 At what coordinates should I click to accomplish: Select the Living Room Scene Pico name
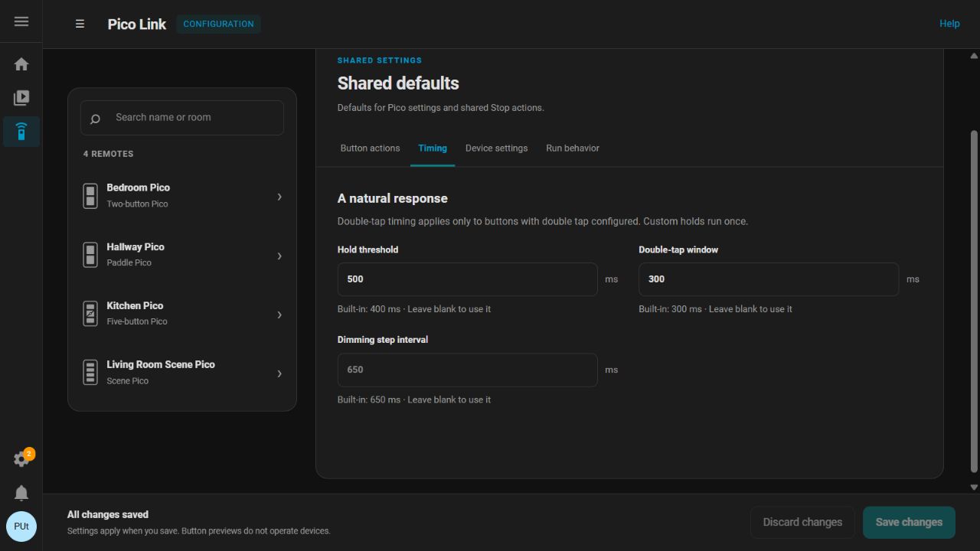[161, 364]
